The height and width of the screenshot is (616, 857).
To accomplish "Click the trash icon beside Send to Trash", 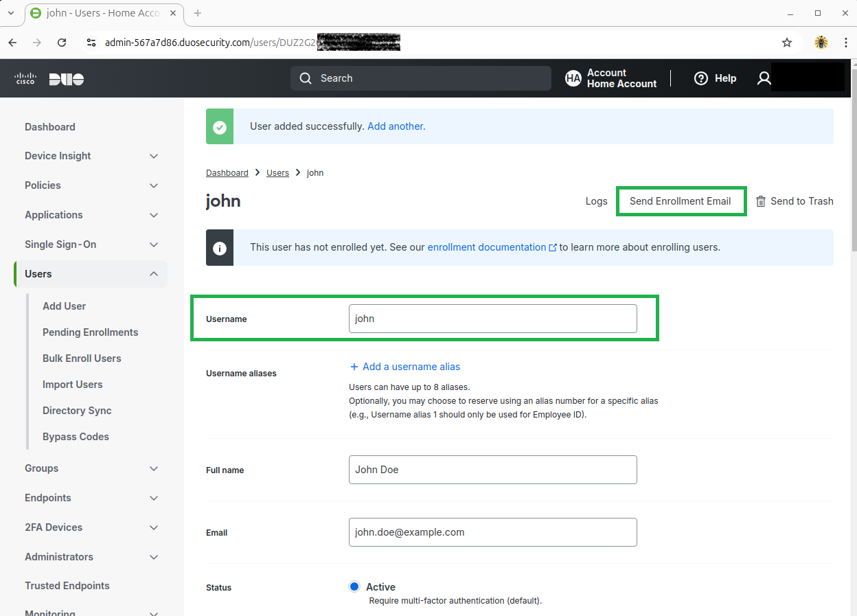I will coord(760,201).
